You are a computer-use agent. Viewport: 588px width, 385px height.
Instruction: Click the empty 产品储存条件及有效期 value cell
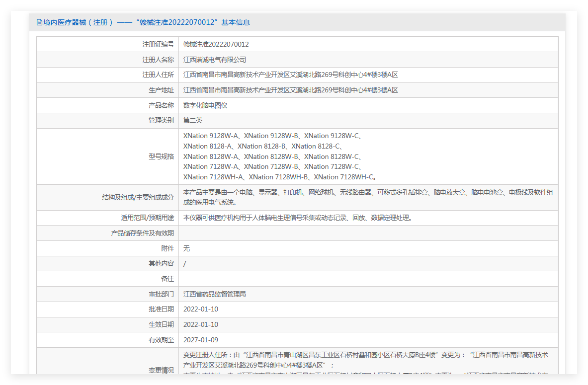pyautogui.click(x=368, y=233)
